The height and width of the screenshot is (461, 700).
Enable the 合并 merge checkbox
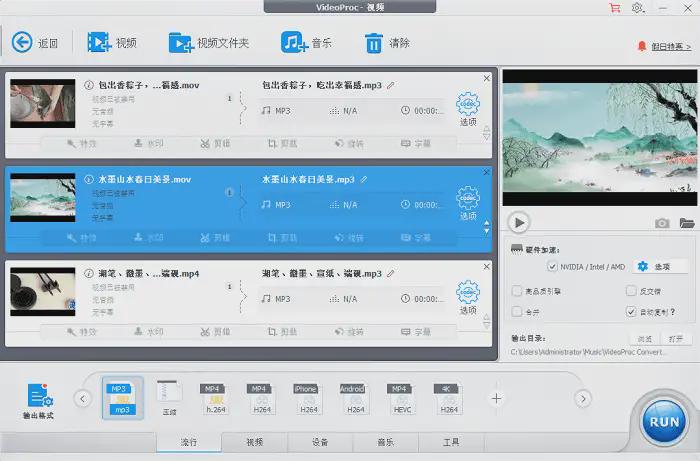pos(516,312)
